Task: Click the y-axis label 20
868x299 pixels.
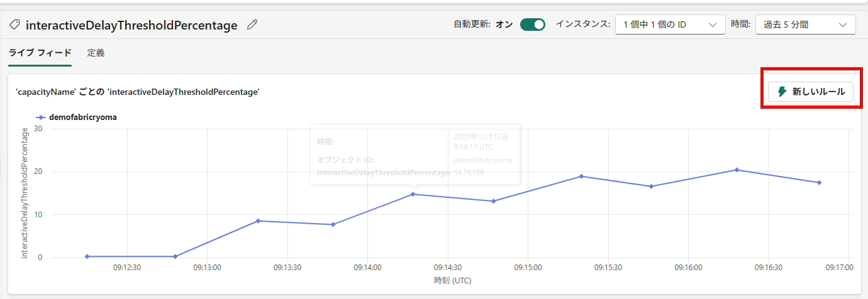Action: (x=38, y=171)
